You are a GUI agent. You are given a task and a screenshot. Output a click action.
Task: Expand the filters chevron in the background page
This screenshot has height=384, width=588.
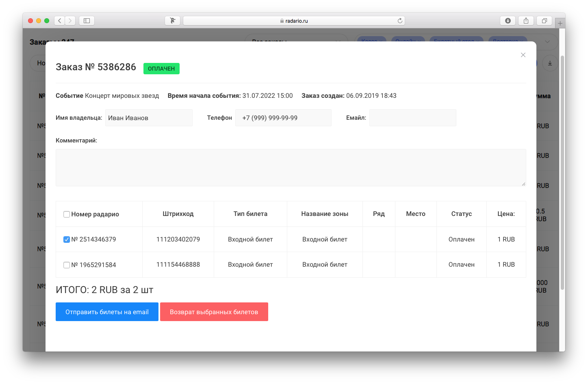tap(547, 41)
